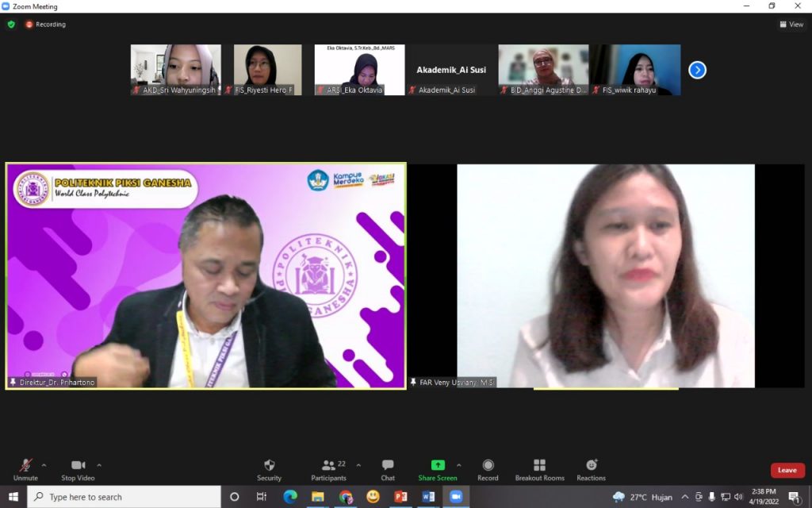Show hidden system tray icons

point(684,497)
